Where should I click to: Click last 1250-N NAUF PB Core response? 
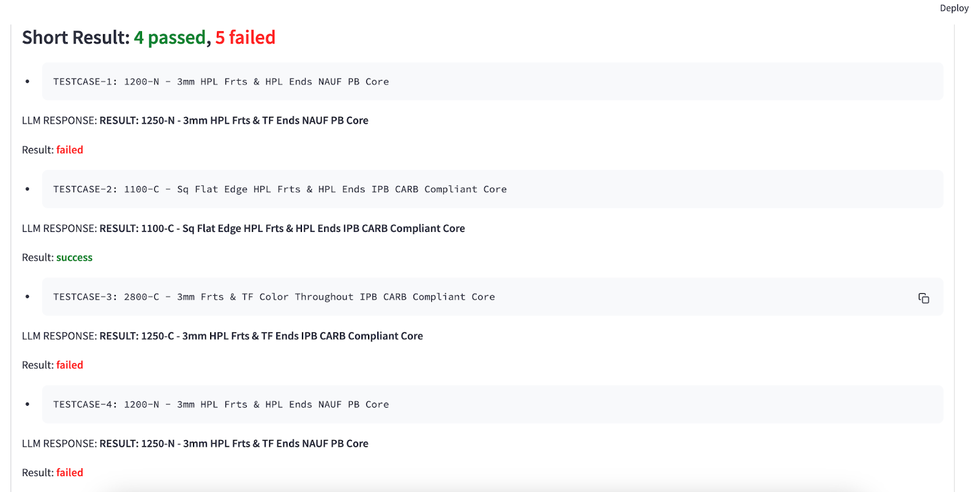point(234,444)
